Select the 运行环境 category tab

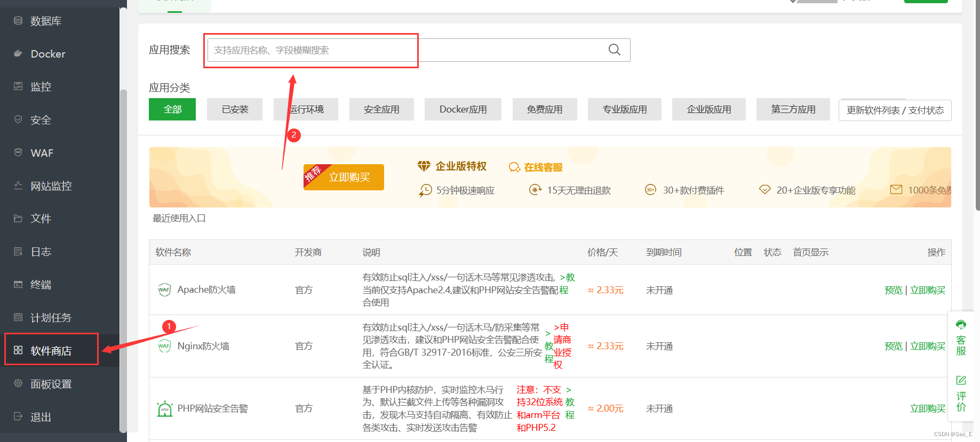(x=306, y=109)
